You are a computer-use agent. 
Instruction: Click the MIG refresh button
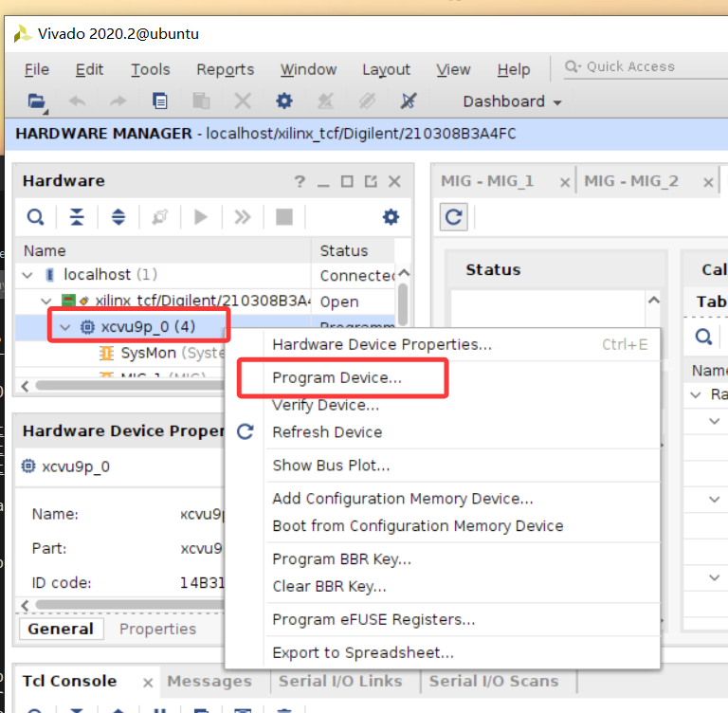454,217
